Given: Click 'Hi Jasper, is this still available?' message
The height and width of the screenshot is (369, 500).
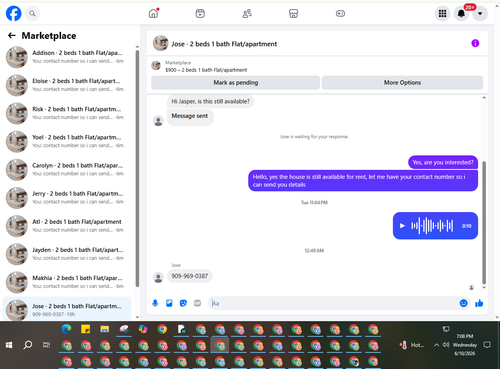Looking at the screenshot, I should tap(210, 101).
